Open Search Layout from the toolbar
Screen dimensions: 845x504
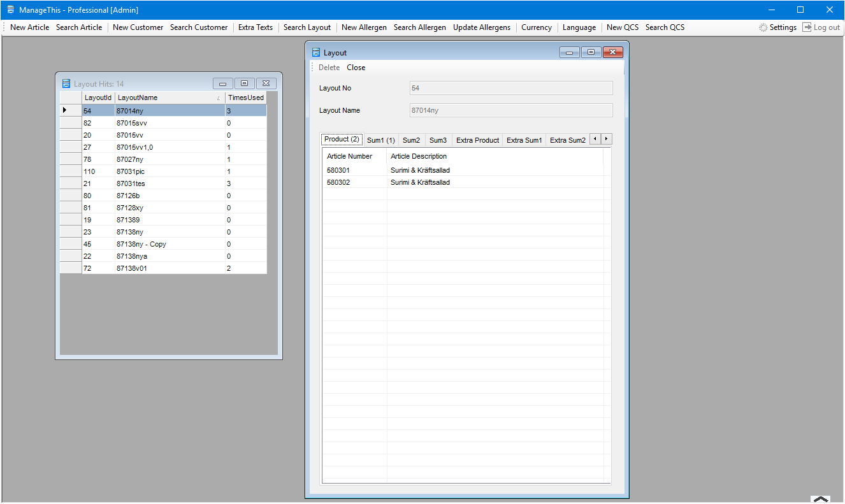(x=307, y=27)
